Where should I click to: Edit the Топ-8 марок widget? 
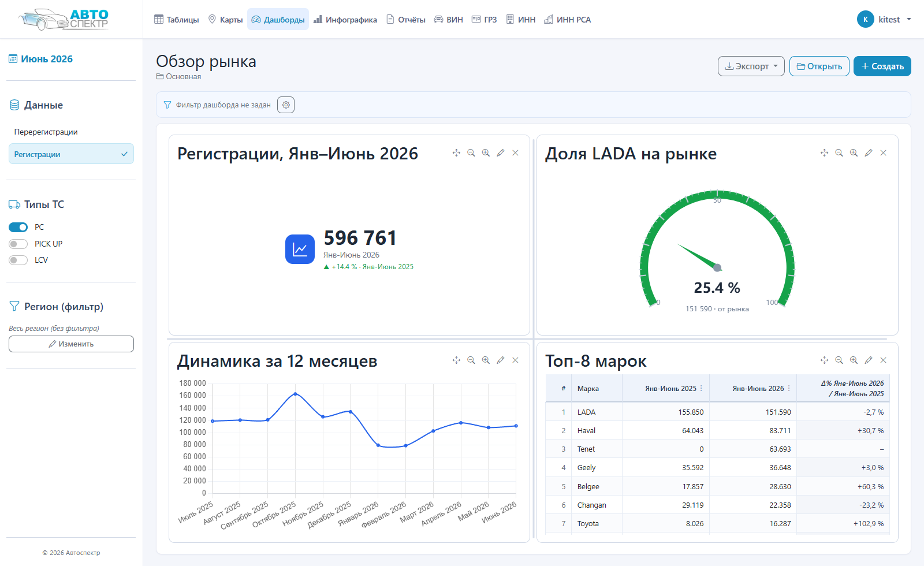point(869,360)
